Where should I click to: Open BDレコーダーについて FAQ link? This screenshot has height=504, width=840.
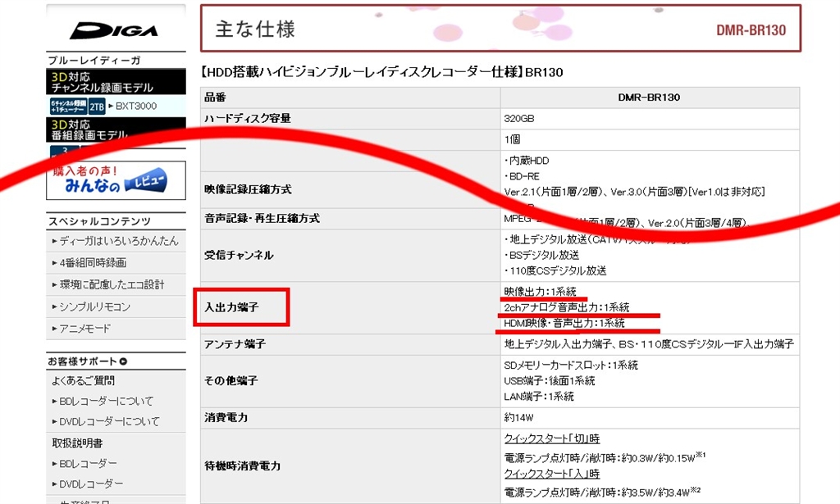pos(106,401)
